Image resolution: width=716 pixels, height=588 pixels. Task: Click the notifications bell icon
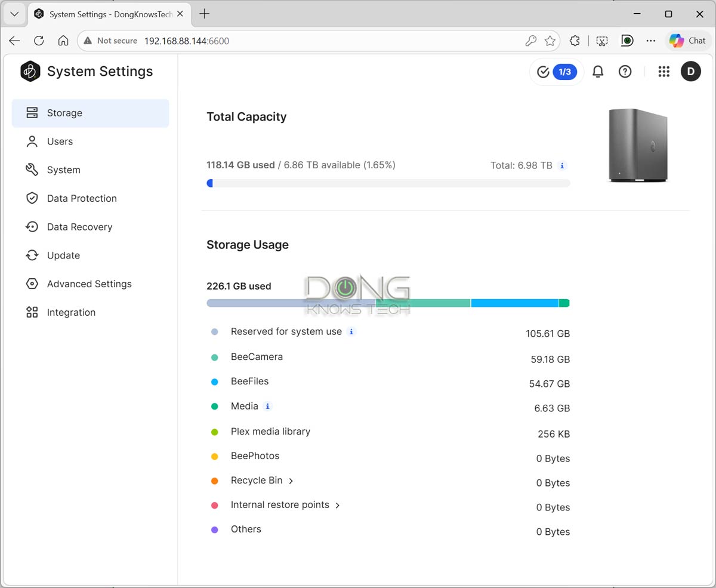tap(598, 72)
